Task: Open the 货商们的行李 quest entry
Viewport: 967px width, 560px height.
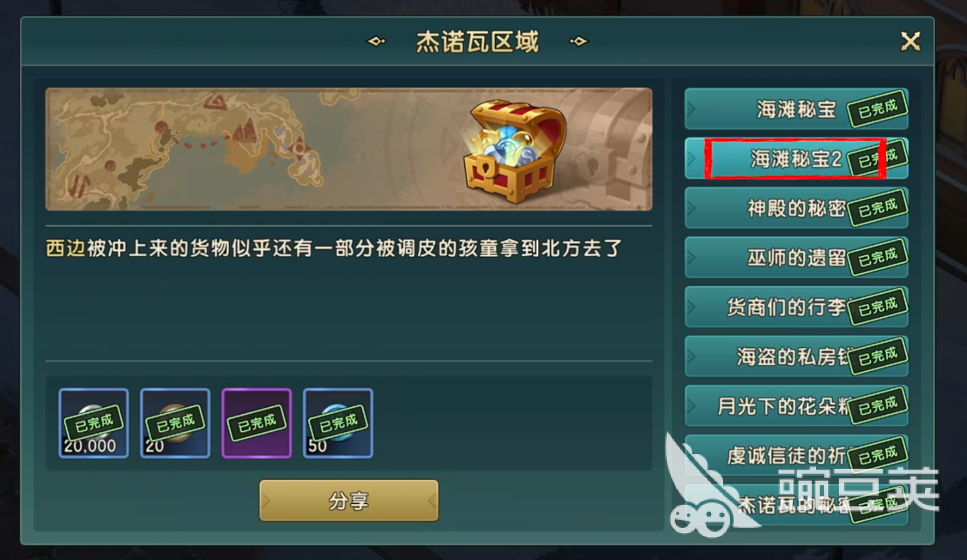Action: (796, 306)
